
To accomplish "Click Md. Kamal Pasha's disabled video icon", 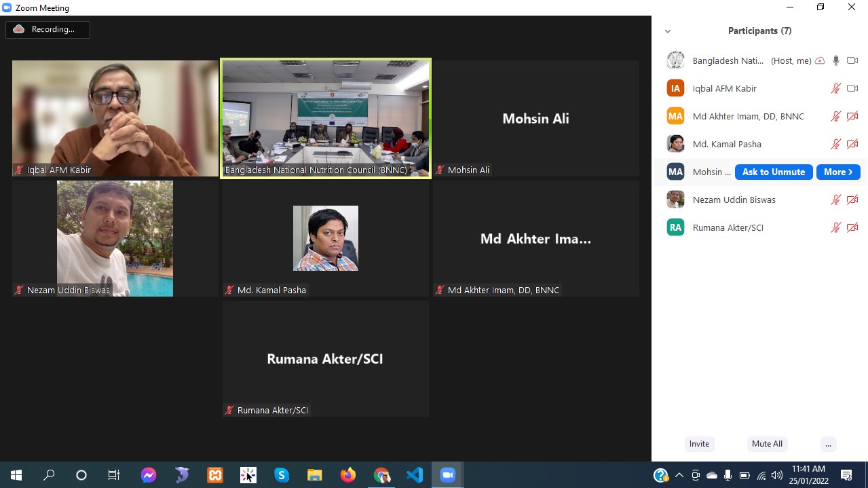I will (852, 144).
